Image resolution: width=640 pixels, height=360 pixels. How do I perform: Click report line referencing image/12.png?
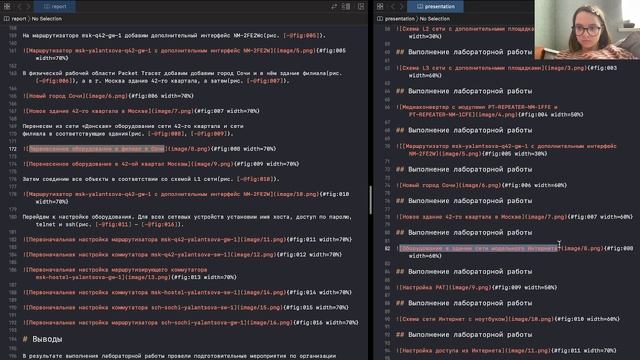coord(182,254)
